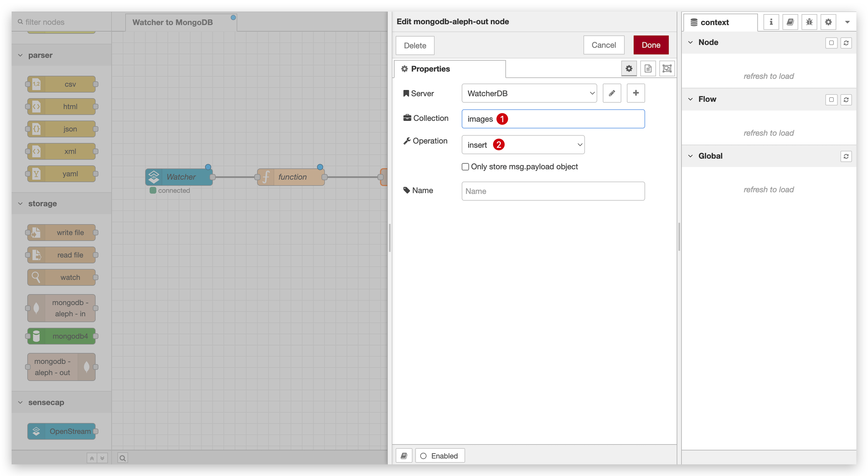Viewport: 868px width, 476px height.
Task: Select the mongodb-aleph-out palette node
Action: pyautogui.click(x=62, y=367)
